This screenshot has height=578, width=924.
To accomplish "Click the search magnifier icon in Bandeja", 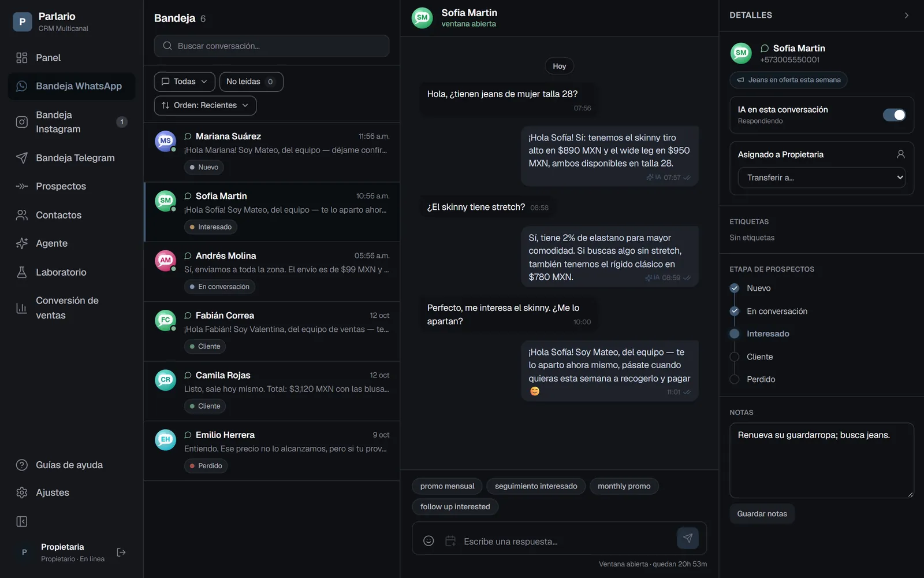I will coord(167,46).
